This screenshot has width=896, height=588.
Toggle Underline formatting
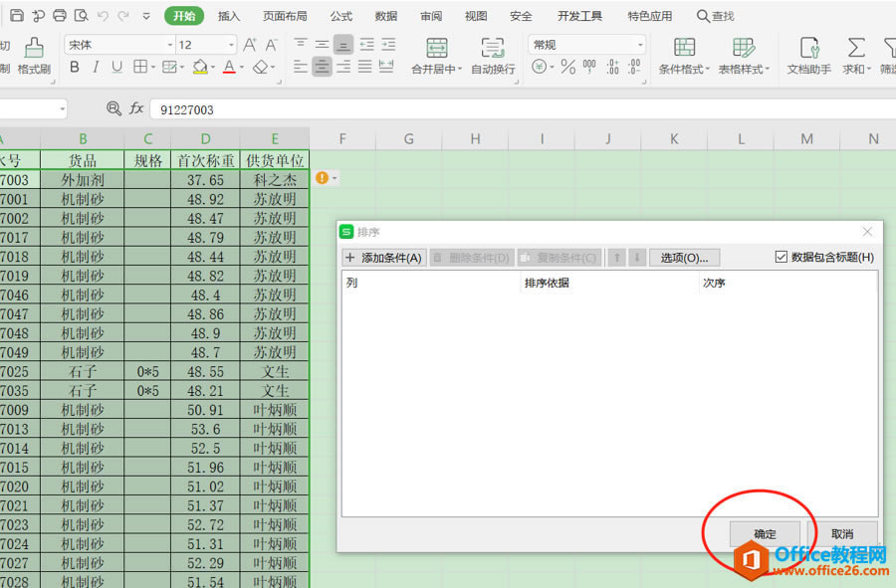point(116,67)
